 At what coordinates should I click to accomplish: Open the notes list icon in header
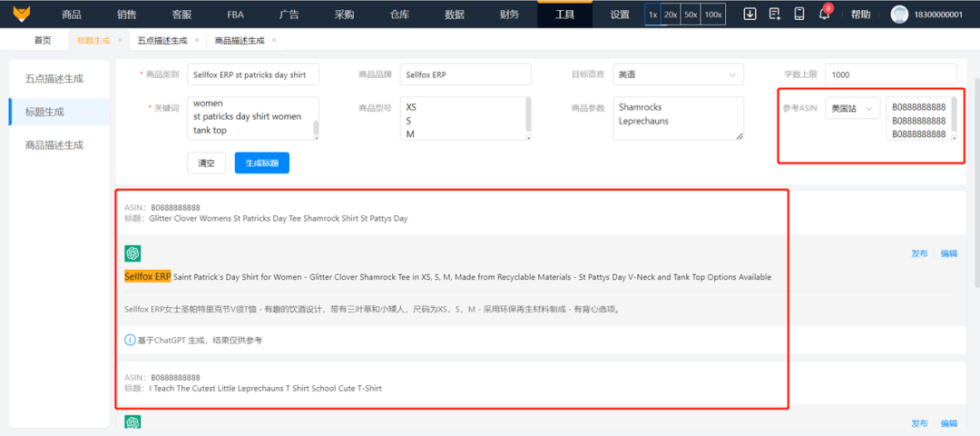pyautogui.click(x=774, y=14)
